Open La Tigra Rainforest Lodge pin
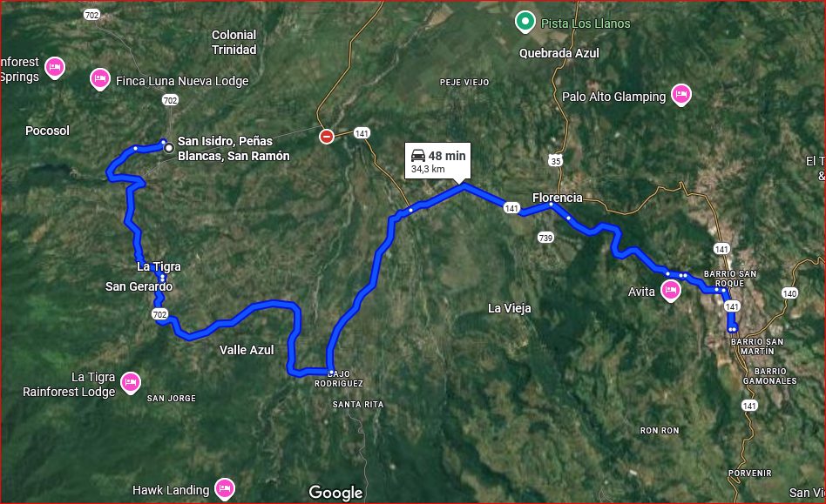826x504 pixels. pyautogui.click(x=131, y=382)
